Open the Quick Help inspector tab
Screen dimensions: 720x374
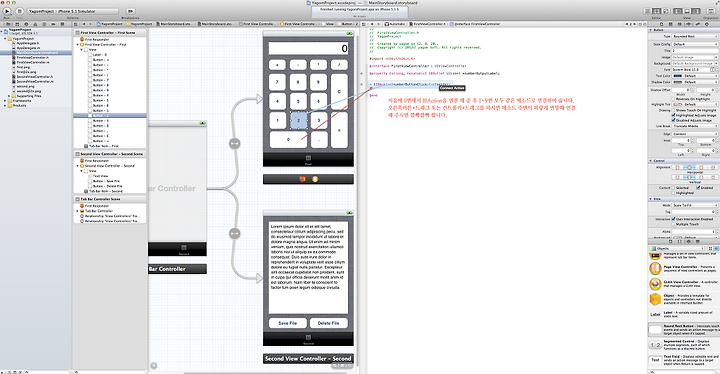[670, 24]
